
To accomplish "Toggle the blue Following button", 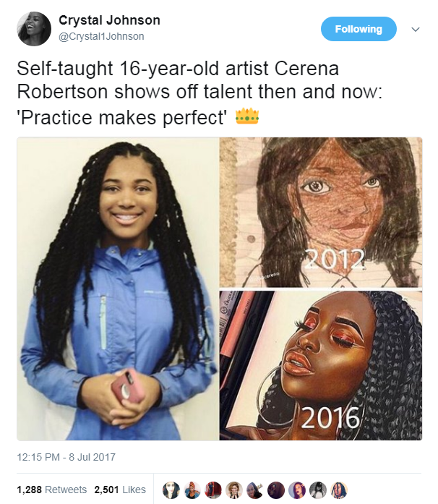I will tap(358, 30).
